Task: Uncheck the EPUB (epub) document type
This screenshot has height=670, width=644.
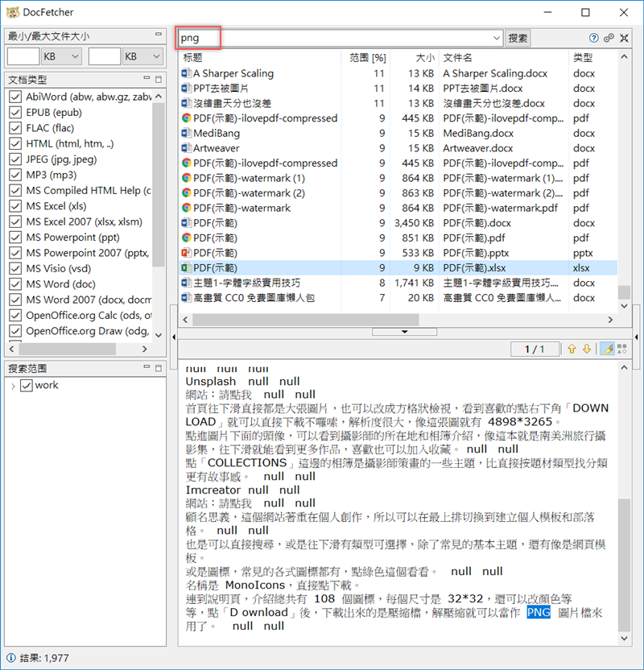Action: point(17,112)
